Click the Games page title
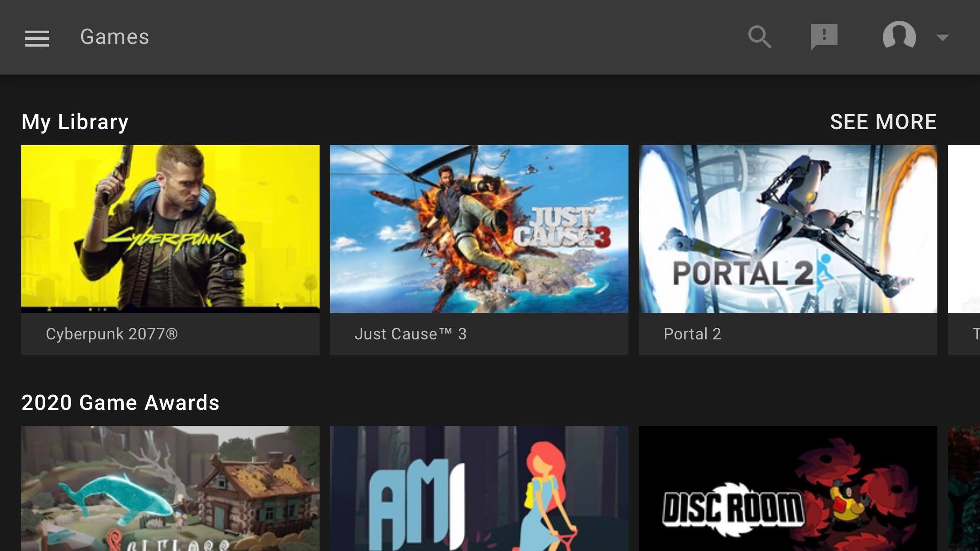Viewport: 980px width, 551px height. click(x=115, y=37)
